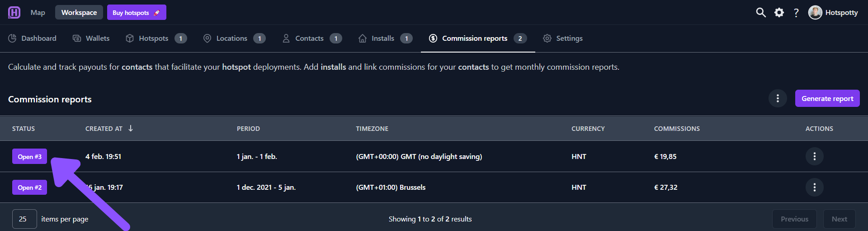Sort by the Created At arrow
868x231 pixels.
tap(131, 128)
